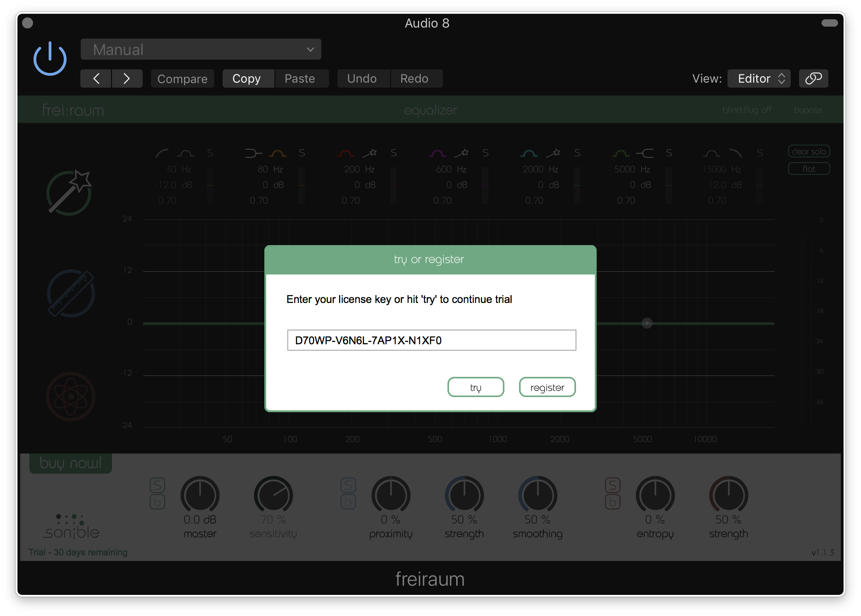This screenshot has height=616, width=861.
Task: Click the b button beside proximity knob
Action: click(x=348, y=502)
